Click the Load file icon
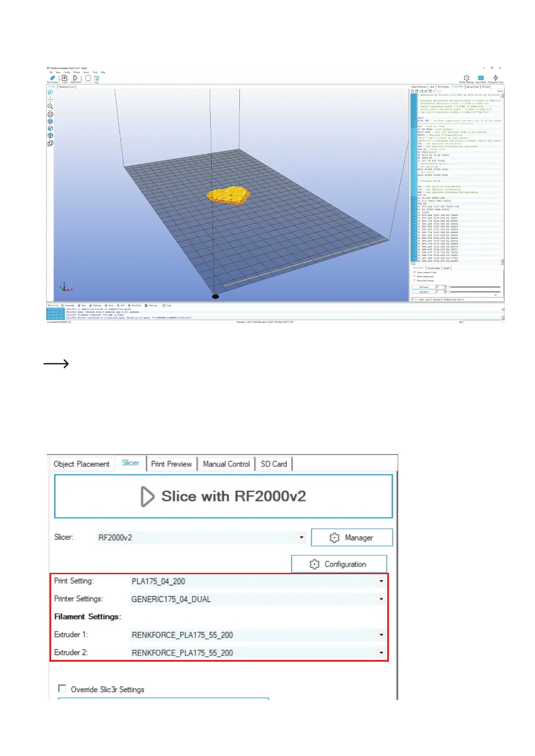This screenshot has width=535, height=756. [x=64, y=78]
